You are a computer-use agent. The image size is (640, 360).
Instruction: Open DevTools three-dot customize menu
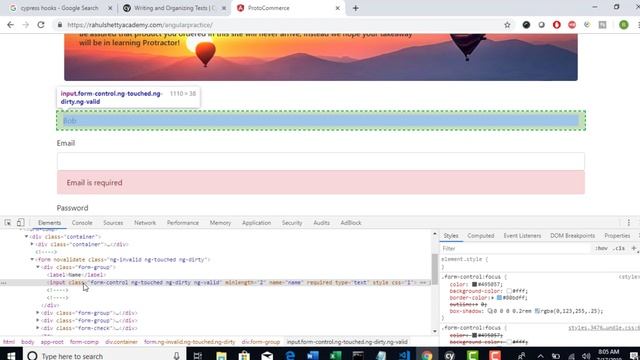(629, 222)
